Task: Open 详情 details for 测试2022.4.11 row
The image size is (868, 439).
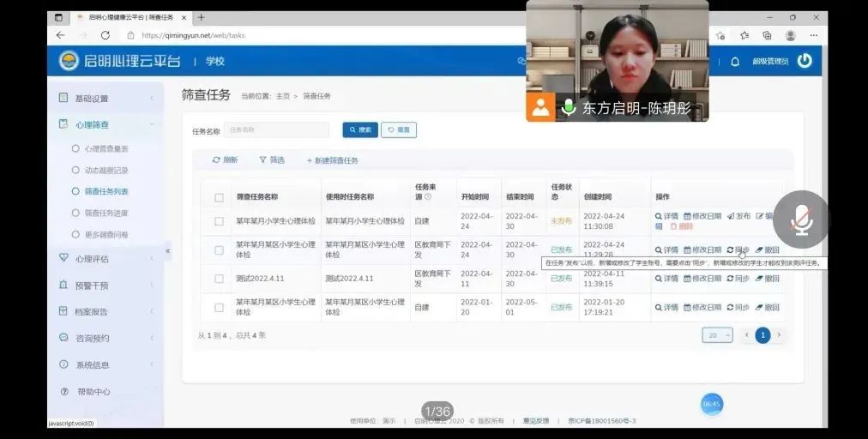Action: (666, 279)
